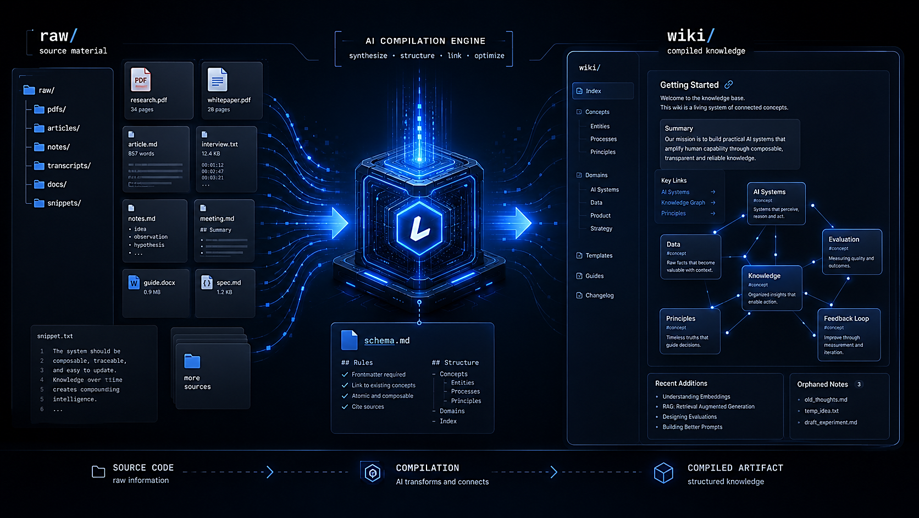Open the Principles key link

pyautogui.click(x=688, y=213)
